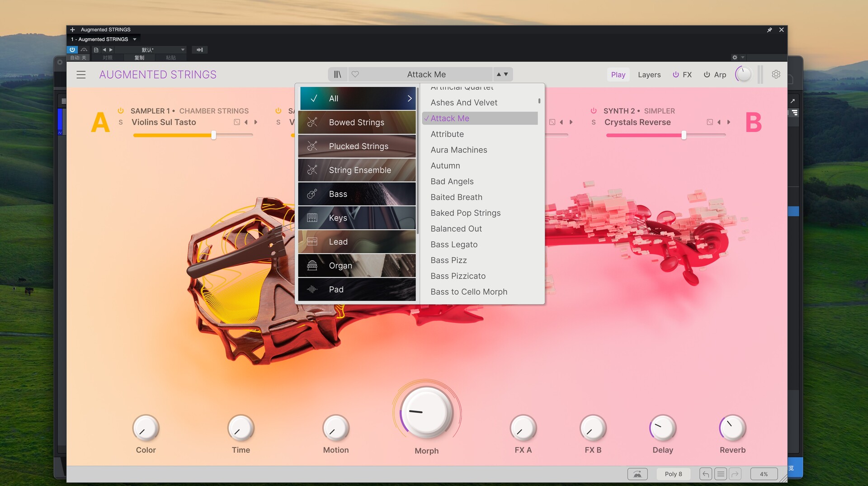Open the Attack Me preset name dropdown
The height and width of the screenshot is (486, 868).
(426, 74)
